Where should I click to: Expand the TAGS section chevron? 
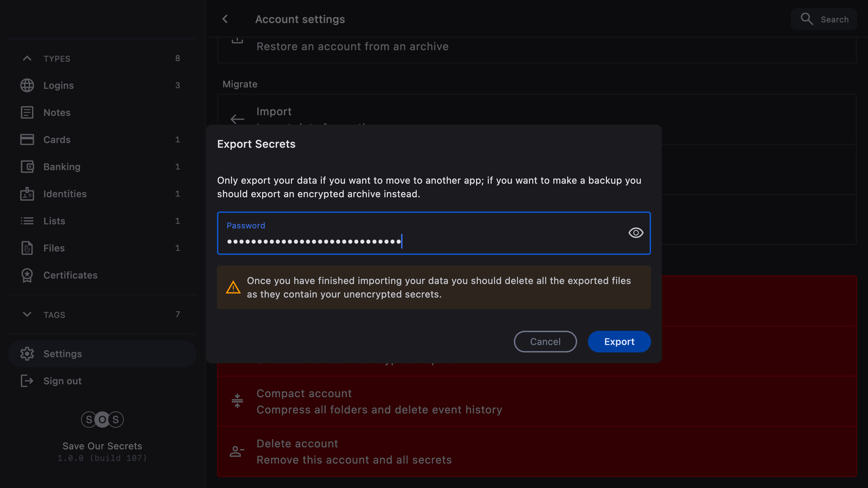click(27, 314)
